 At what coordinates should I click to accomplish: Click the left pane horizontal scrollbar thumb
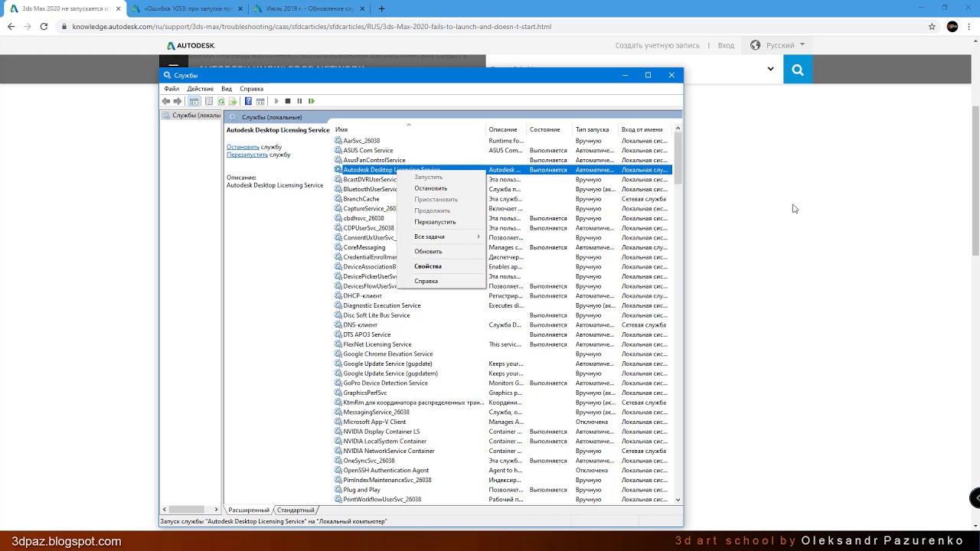coord(186,510)
